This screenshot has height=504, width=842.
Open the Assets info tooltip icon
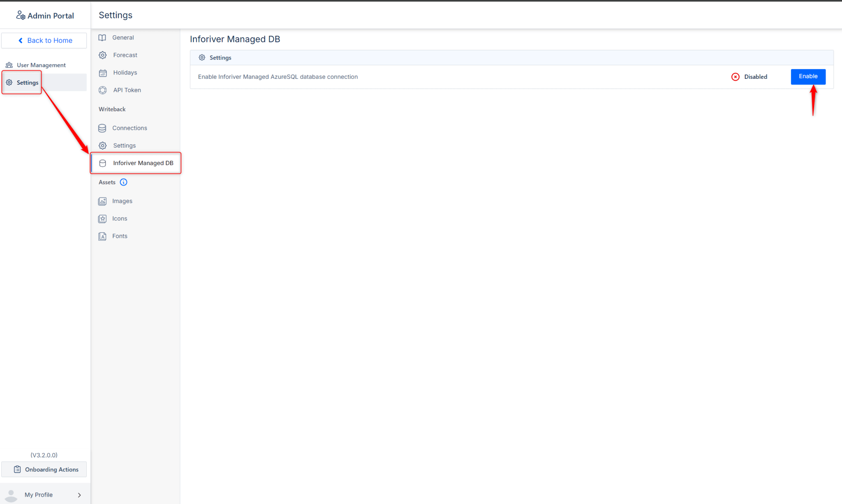[x=123, y=182]
